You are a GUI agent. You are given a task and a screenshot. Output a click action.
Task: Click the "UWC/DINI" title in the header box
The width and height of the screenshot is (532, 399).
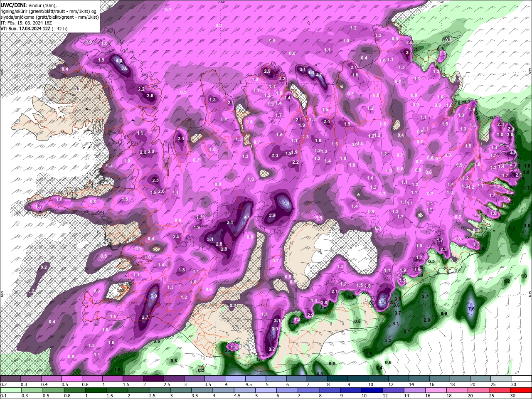tap(13, 5)
